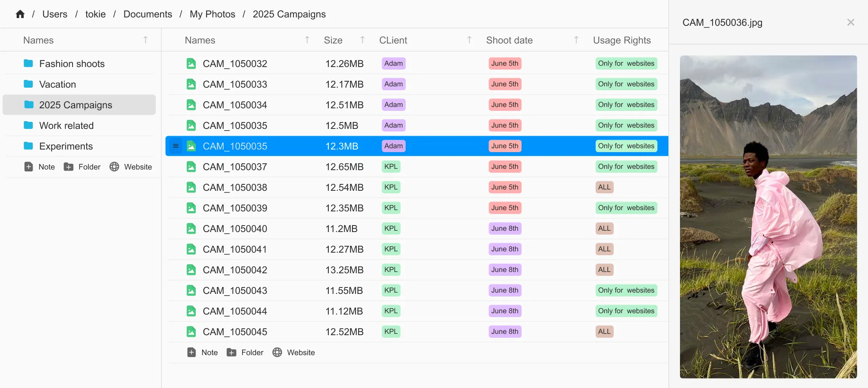Close the CAM_1050036.jpg preview panel

point(850,22)
